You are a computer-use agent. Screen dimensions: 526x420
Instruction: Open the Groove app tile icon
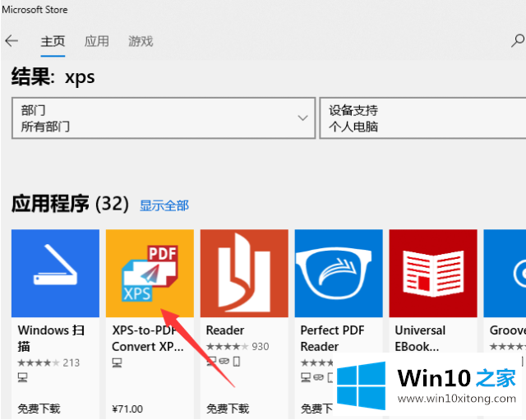pyautogui.click(x=505, y=274)
